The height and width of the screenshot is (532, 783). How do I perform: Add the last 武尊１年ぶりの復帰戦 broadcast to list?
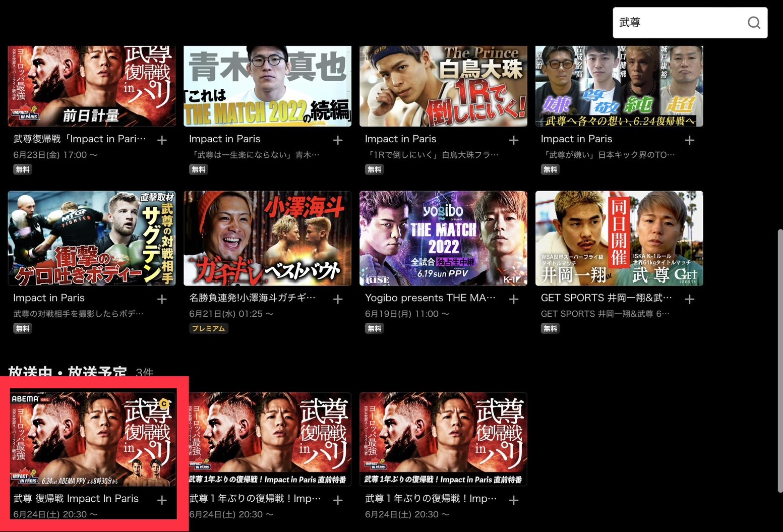(x=514, y=500)
